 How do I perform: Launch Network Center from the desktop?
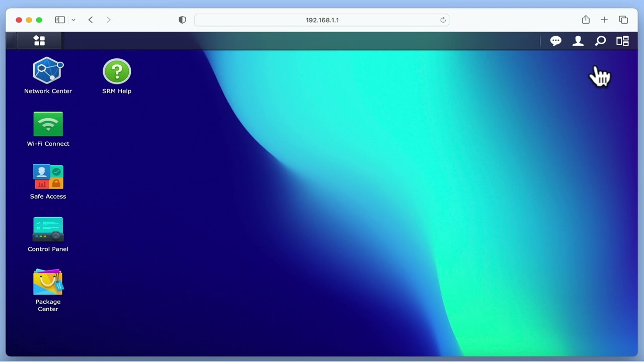tap(48, 70)
